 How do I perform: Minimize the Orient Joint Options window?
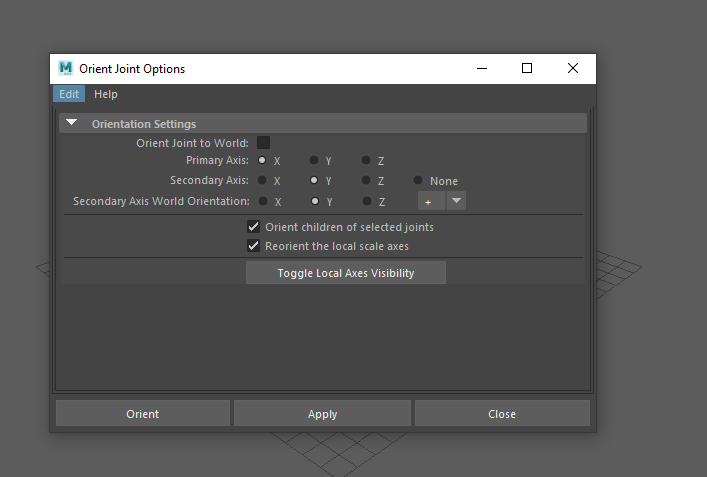(481, 69)
